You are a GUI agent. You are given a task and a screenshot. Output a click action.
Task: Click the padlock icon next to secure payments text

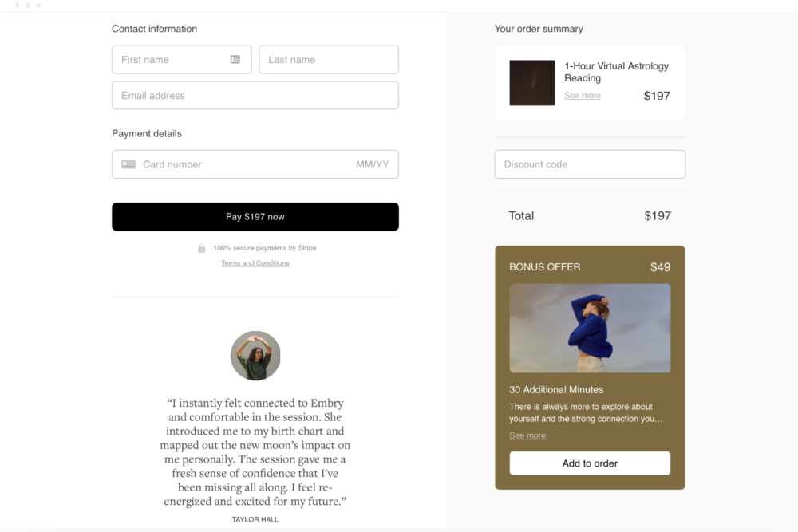point(201,248)
